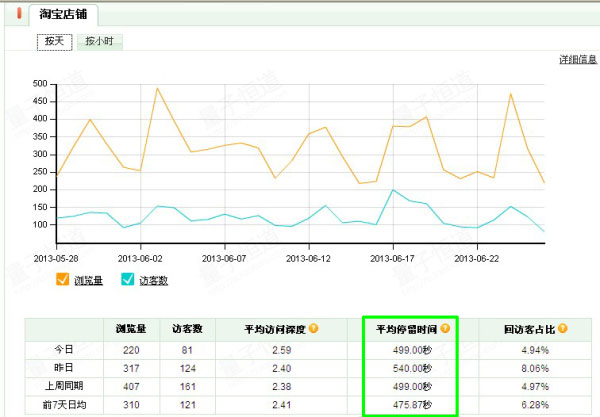
Task: Click x-axis date label 2013-06-22
Action: pyautogui.click(x=477, y=259)
